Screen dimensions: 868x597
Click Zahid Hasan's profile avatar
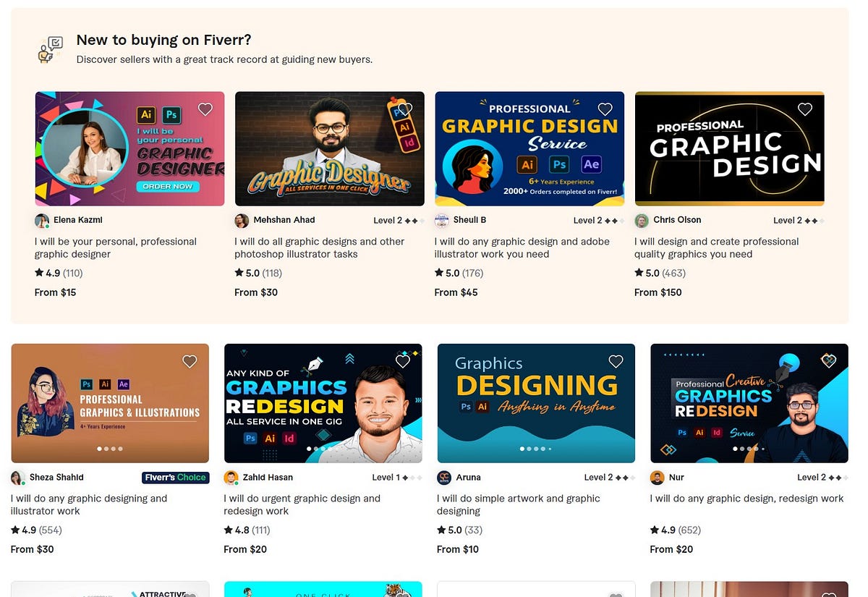[231, 478]
